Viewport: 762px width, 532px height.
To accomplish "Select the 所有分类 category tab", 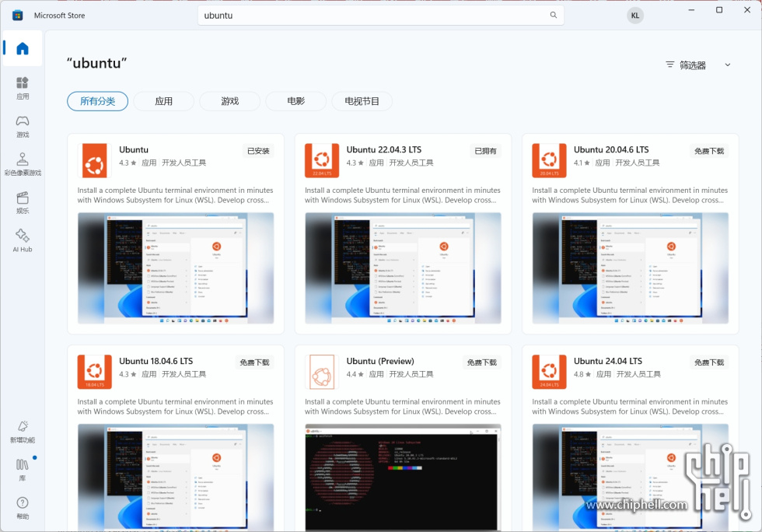I will point(98,101).
